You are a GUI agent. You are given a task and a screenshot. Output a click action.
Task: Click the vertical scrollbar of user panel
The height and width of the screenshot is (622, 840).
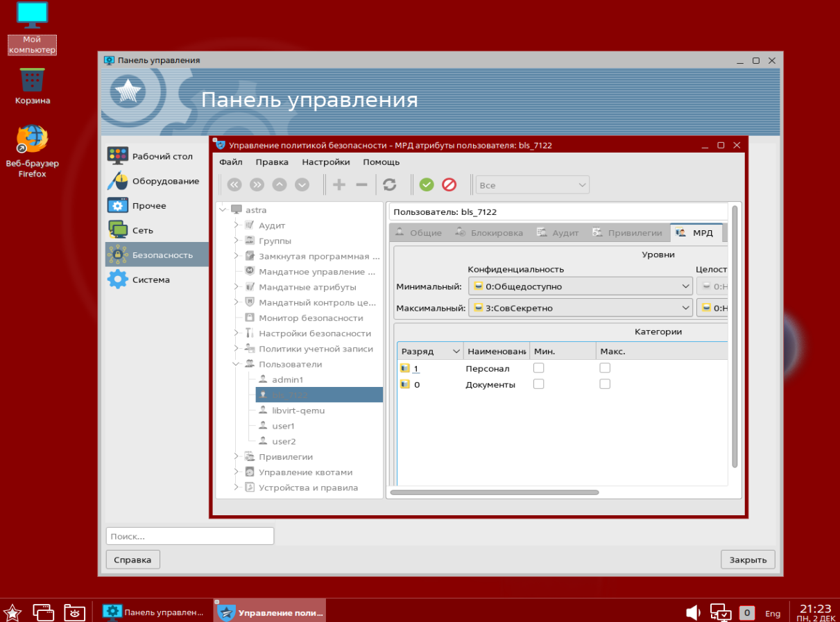click(735, 336)
